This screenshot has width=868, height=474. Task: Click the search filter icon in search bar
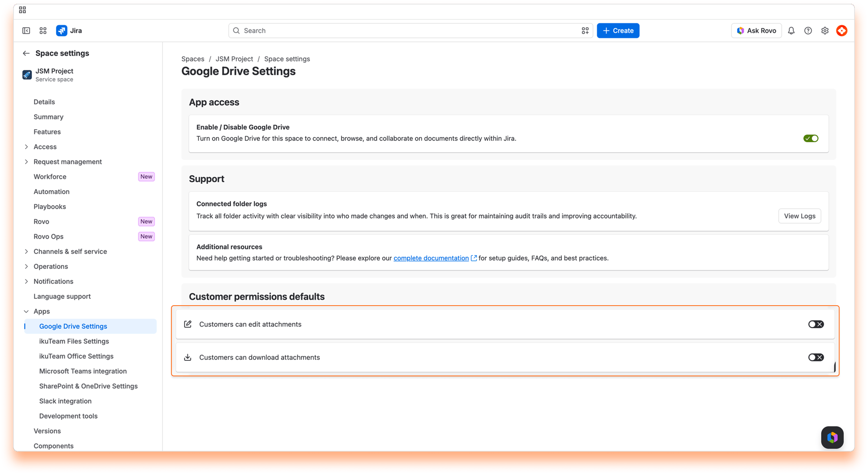pos(585,30)
